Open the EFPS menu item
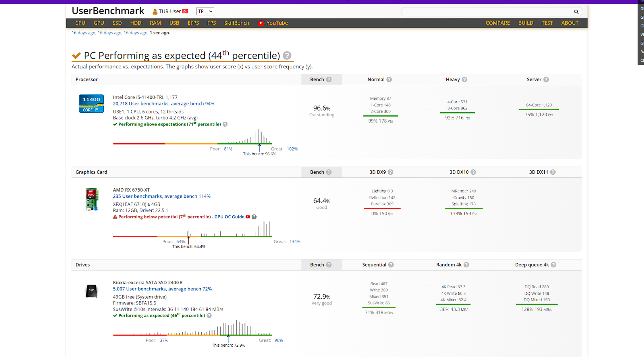 [193, 23]
